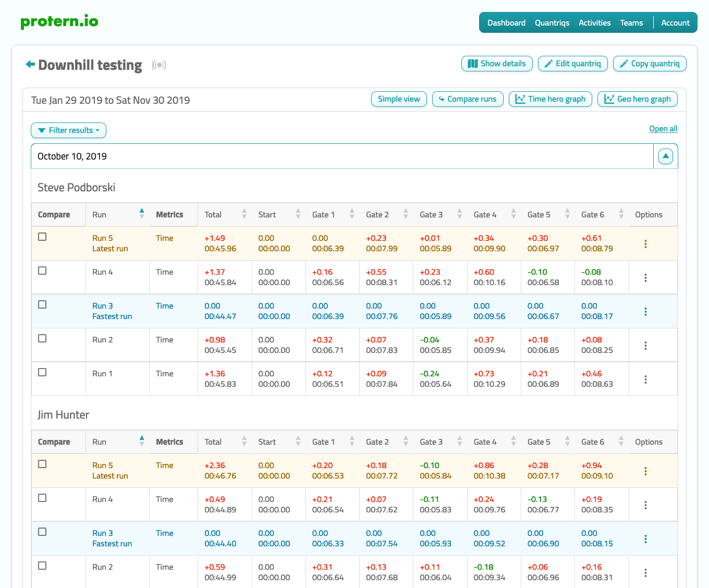Click the protern.io logo
The height and width of the screenshot is (588, 709).
tap(59, 22)
